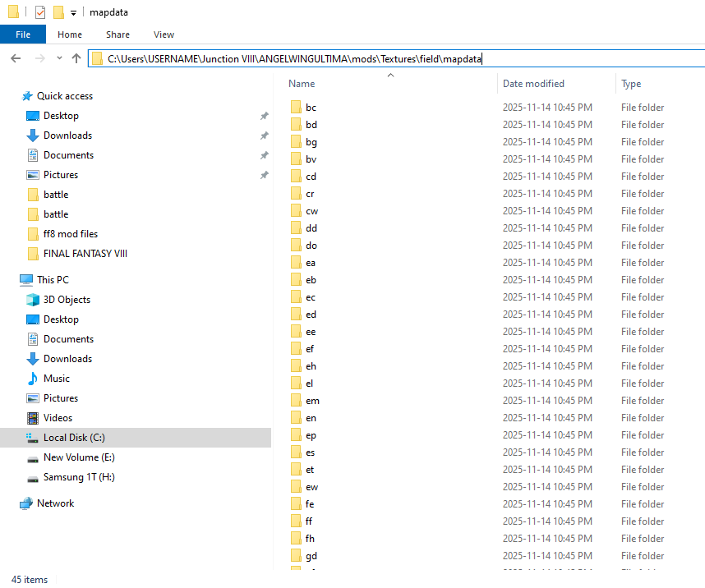Open Samsung 1T (H:) drive
Viewport: 705px width, 588px height.
78,477
